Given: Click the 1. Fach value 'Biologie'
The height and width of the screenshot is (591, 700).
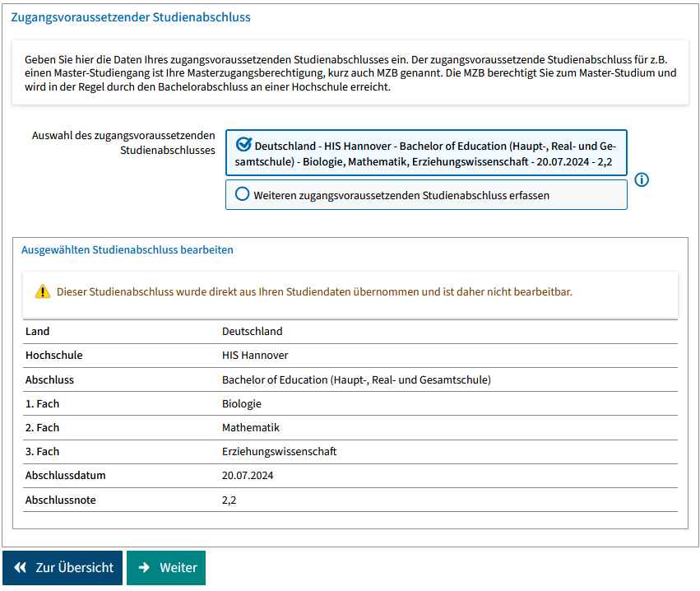Looking at the screenshot, I should click(242, 403).
